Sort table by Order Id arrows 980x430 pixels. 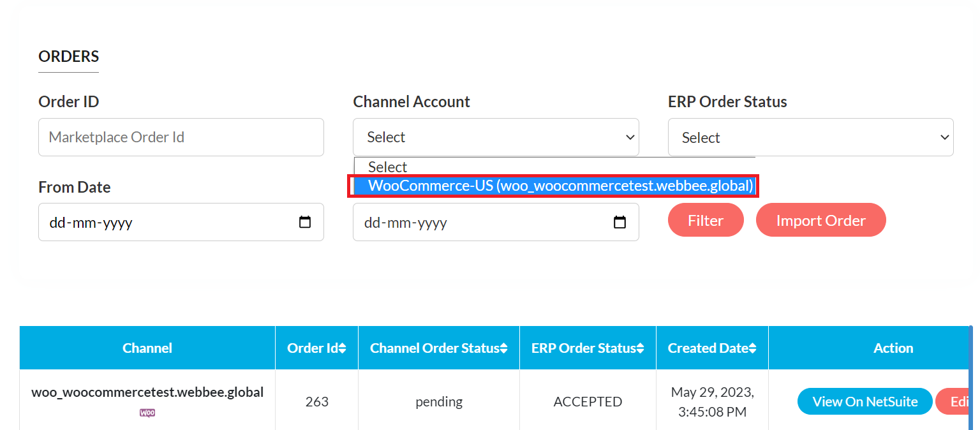343,348
